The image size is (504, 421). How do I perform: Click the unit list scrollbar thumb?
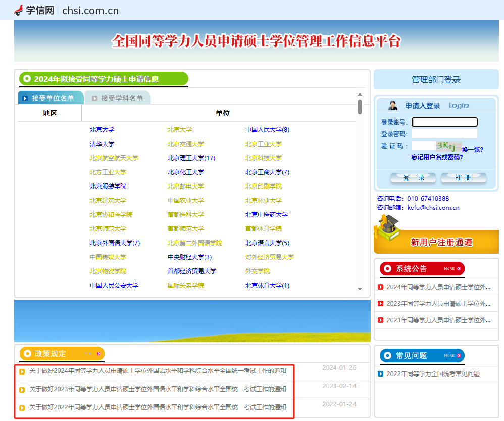360,107
